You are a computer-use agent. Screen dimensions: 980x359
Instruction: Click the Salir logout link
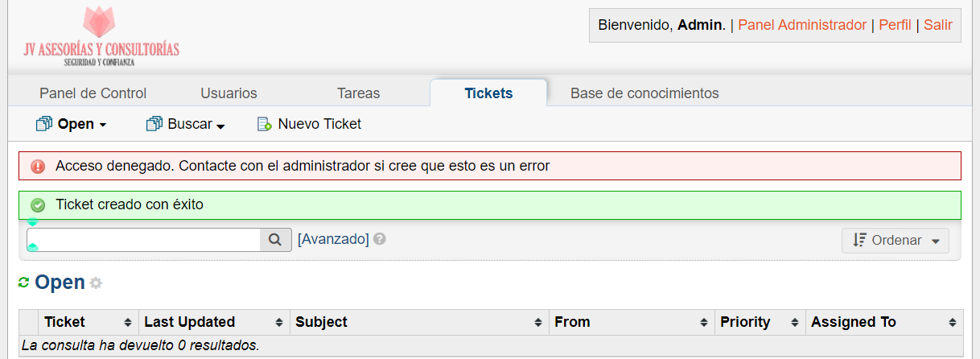tap(937, 25)
